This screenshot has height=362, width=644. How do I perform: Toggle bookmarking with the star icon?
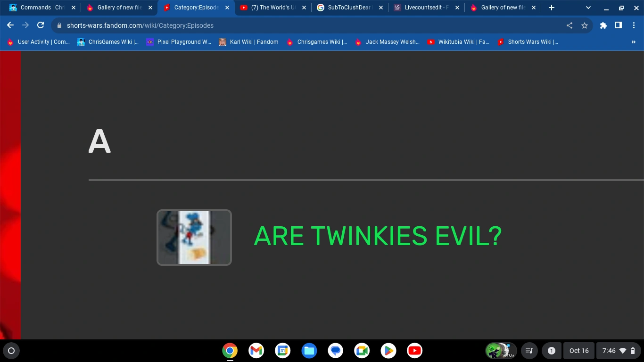point(585,26)
